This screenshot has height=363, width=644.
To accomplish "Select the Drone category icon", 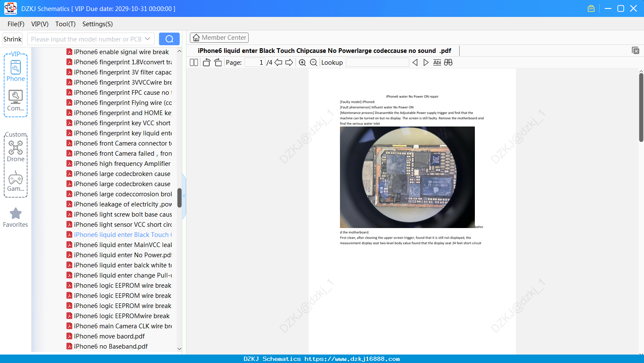I will click(16, 151).
